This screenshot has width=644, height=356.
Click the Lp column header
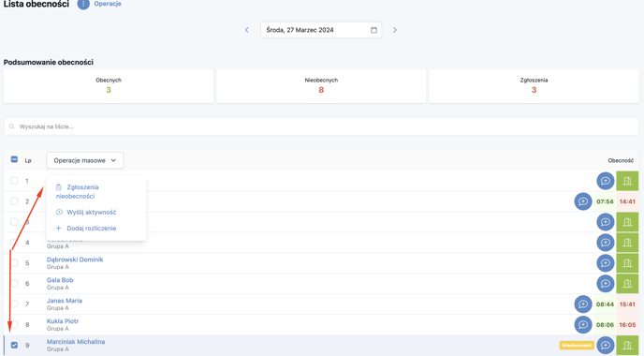point(28,160)
